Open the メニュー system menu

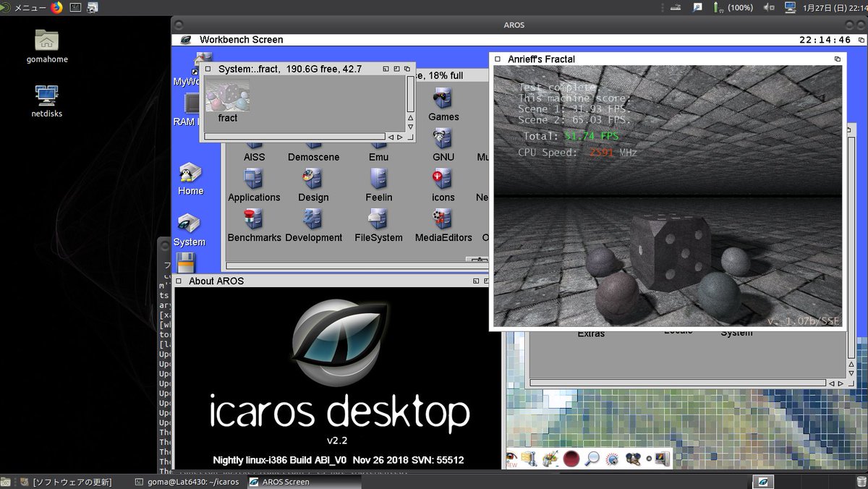click(x=25, y=7)
